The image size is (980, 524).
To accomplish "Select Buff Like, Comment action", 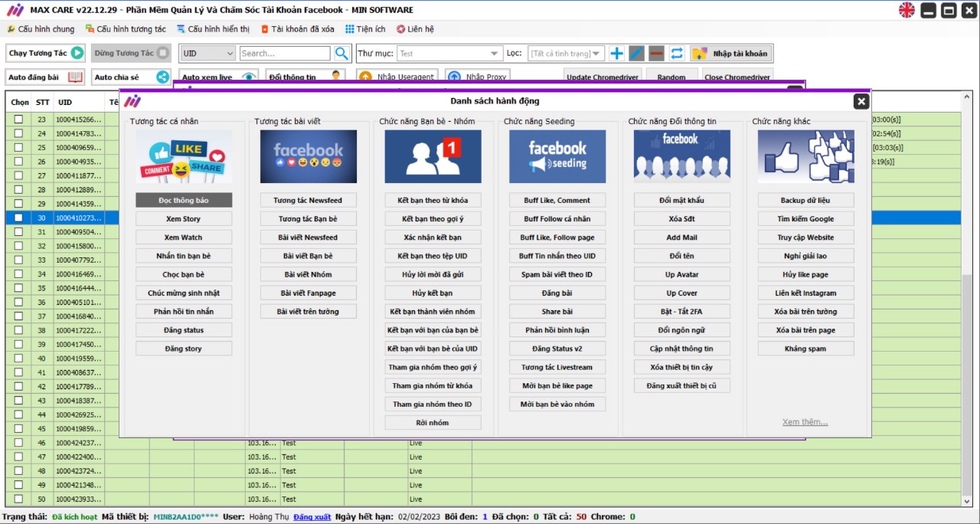I will pos(557,200).
